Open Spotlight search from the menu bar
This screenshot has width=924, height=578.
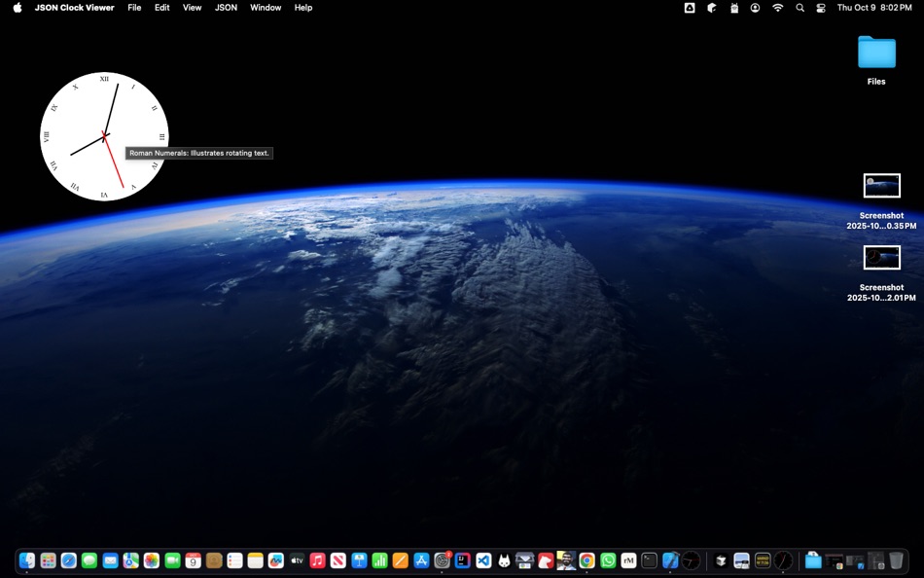[800, 7]
